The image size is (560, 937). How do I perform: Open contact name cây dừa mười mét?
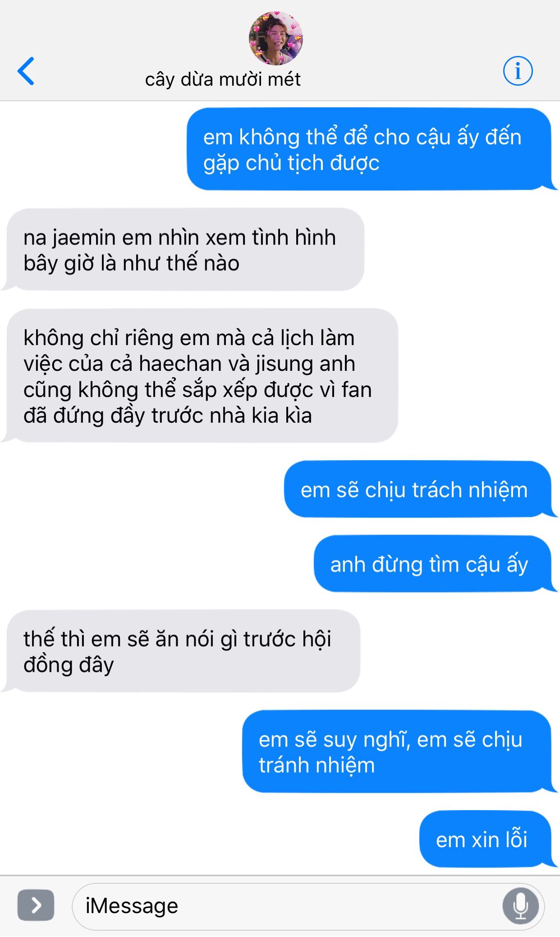pyautogui.click(x=223, y=80)
